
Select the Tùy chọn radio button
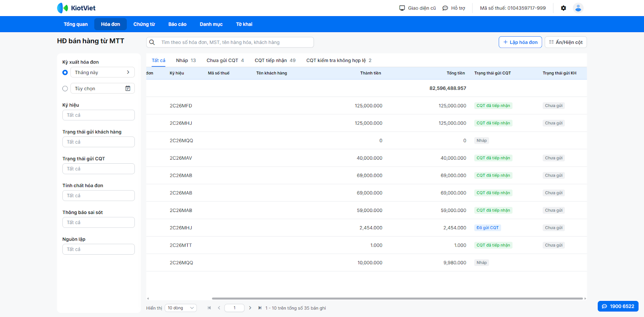(65, 89)
